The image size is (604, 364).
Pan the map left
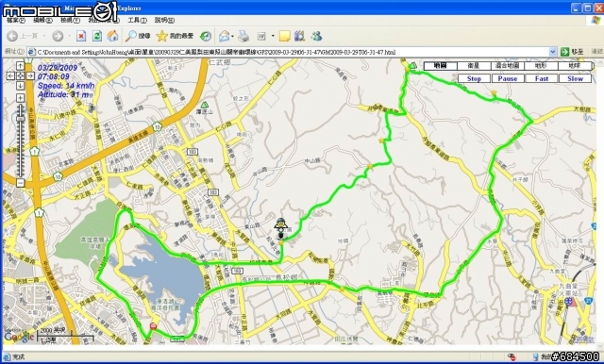(x=10, y=75)
